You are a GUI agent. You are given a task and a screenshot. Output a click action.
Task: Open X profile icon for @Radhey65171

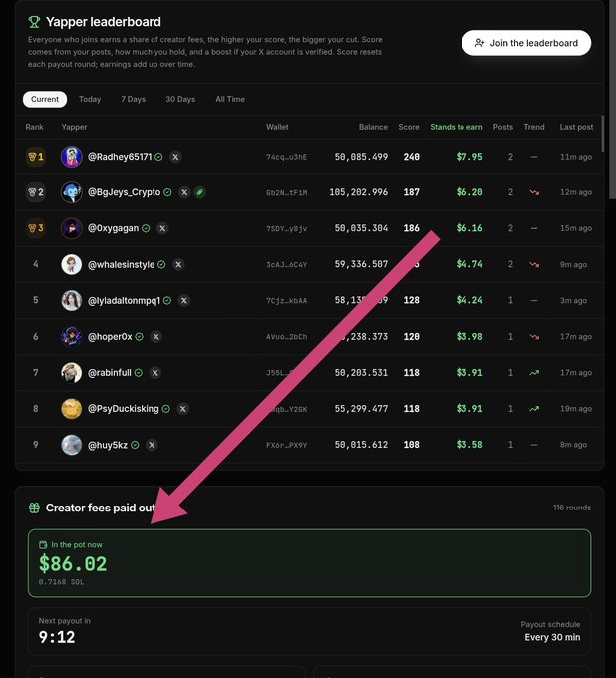[175, 157]
